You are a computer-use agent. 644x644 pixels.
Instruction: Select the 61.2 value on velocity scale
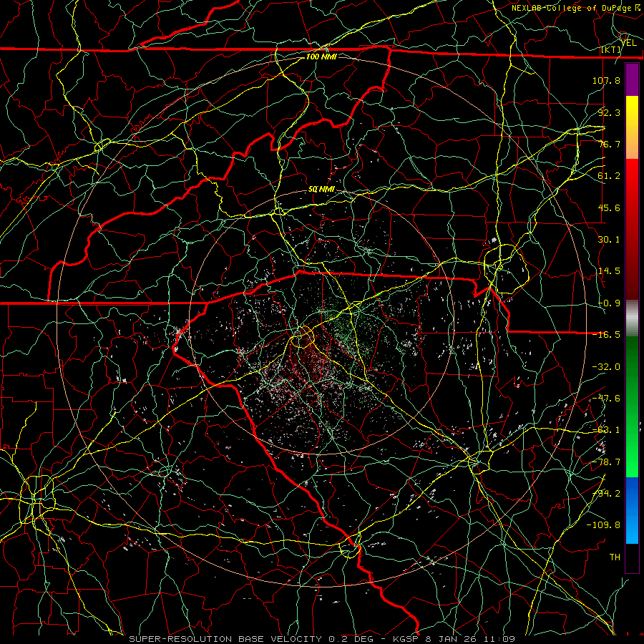610,176
